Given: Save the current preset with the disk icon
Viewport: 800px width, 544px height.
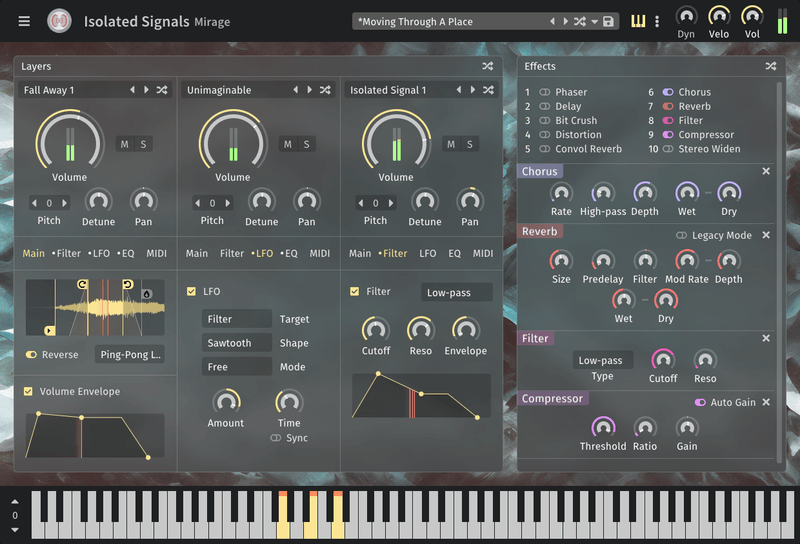Looking at the screenshot, I should pyautogui.click(x=609, y=21).
